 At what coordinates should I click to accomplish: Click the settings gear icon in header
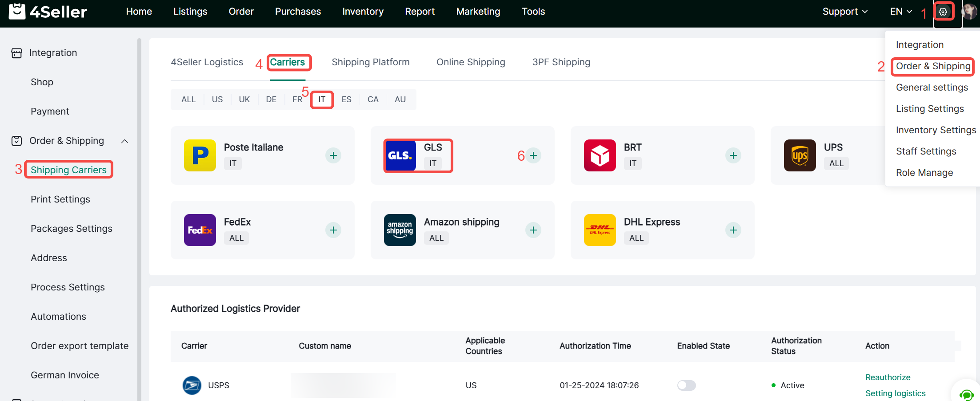click(x=943, y=12)
